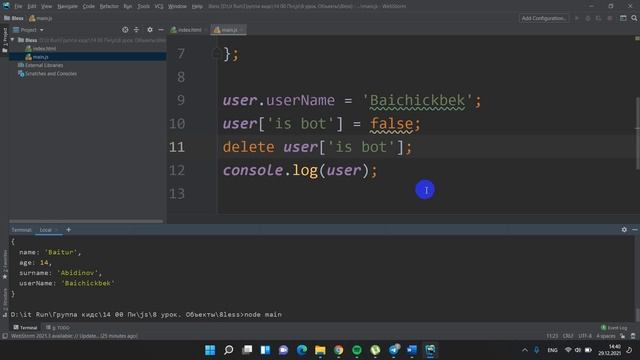Viewport: 640px width, 360px height.
Task: Click main.js breadcrumb in navigation bar
Action: click(x=40, y=18)
